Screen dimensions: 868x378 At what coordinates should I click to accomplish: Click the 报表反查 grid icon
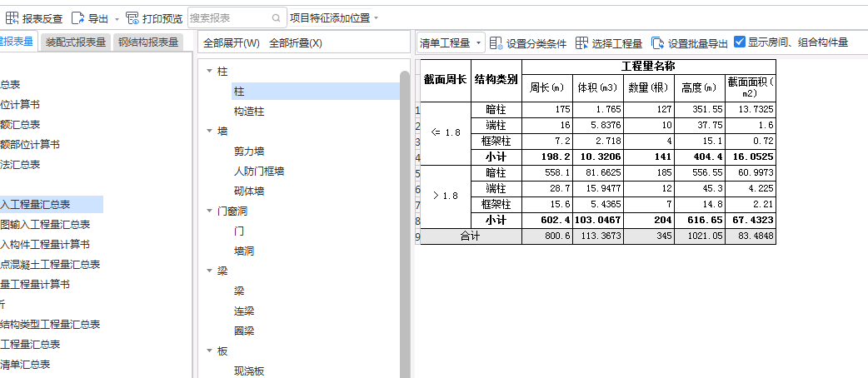pos(12,18)
